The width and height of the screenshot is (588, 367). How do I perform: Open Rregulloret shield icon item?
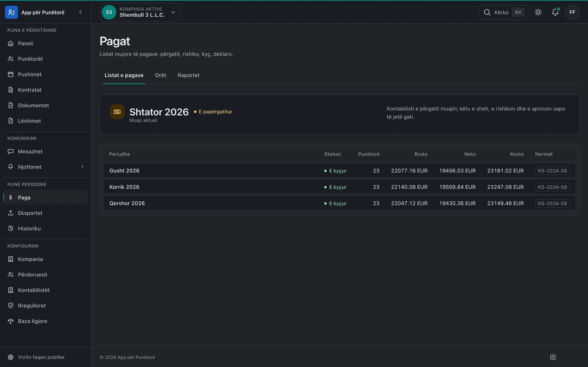46,305
